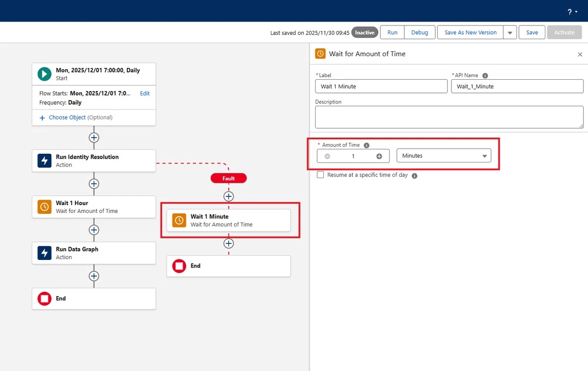Add element below Wait 1 Minute
The image size is (588, 371).
(229, 243)
